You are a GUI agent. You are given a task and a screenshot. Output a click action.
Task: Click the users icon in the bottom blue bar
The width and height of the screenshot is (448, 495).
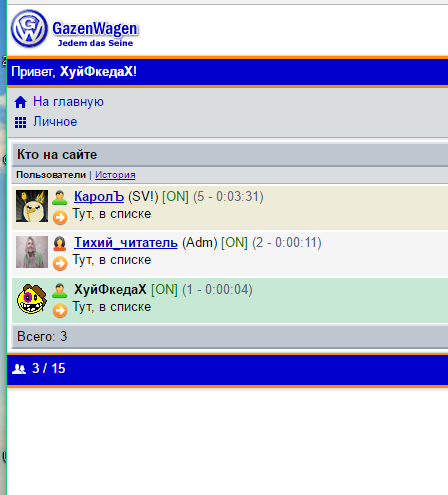click(19, 369)
